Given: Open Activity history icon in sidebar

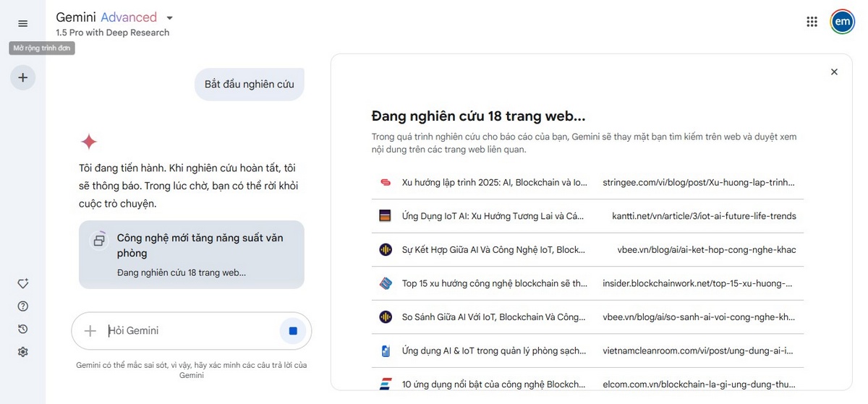Looking at the screenshot, I should coord(22,329).
